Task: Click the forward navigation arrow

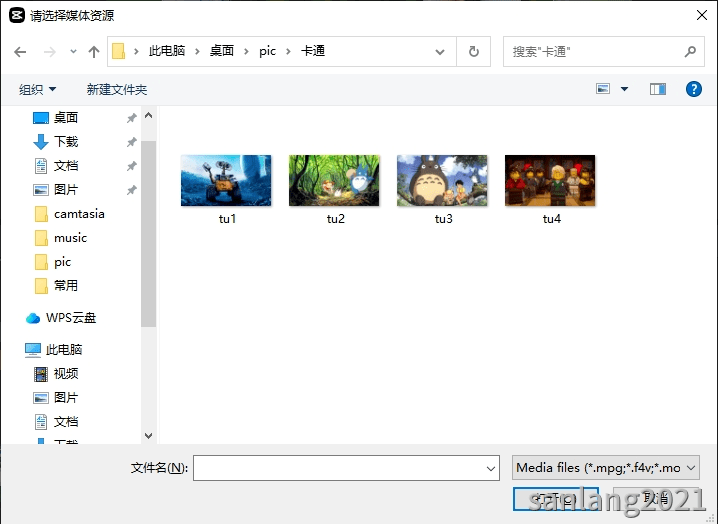Action: pyautogui.click(x=49, y=52)
